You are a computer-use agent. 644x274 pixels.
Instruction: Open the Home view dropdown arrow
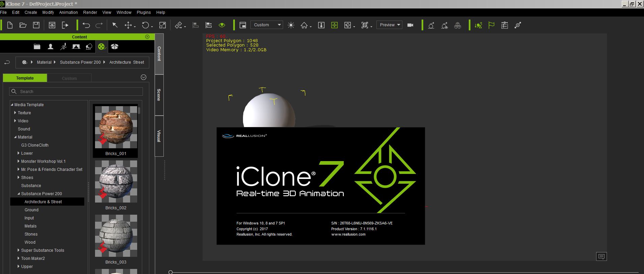[x=310, y=26]
